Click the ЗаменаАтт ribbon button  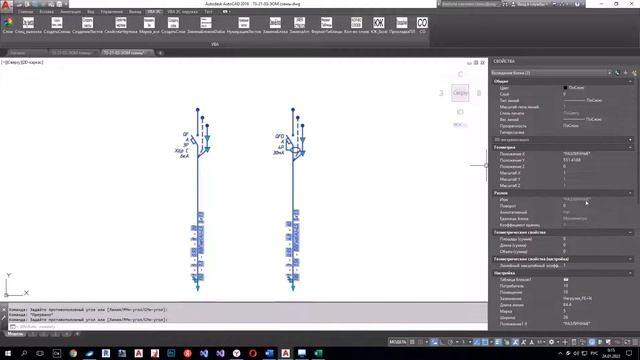click(x=299, y=24)
